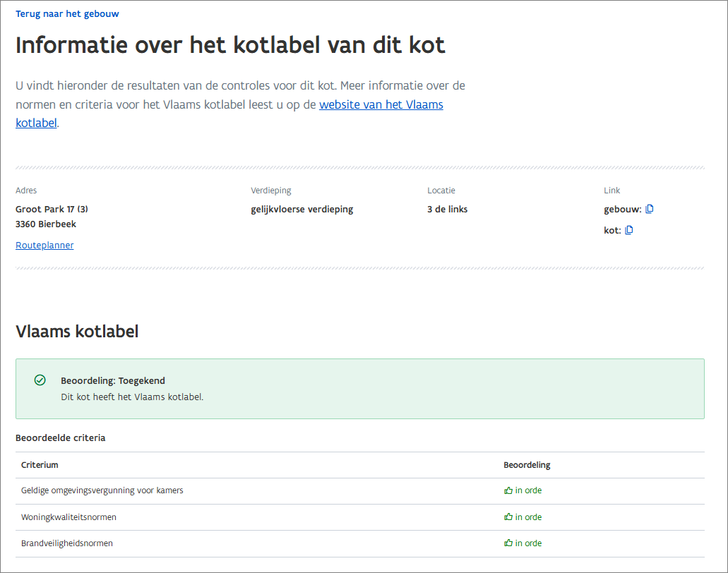This screenshot has height=573, width=728.
Task: Select the Brandveiligheidsnormen criterion text
Action: click(67, 543)
